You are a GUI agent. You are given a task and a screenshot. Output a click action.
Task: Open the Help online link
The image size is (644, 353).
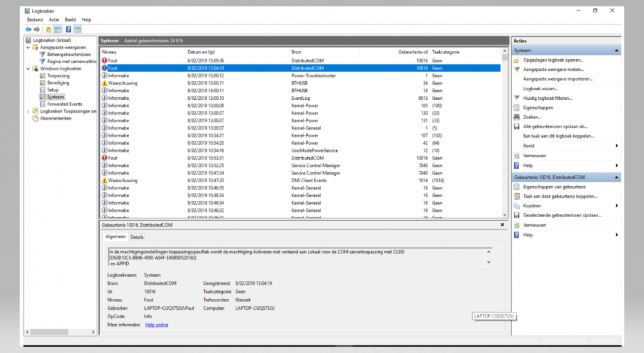point(156,325)
